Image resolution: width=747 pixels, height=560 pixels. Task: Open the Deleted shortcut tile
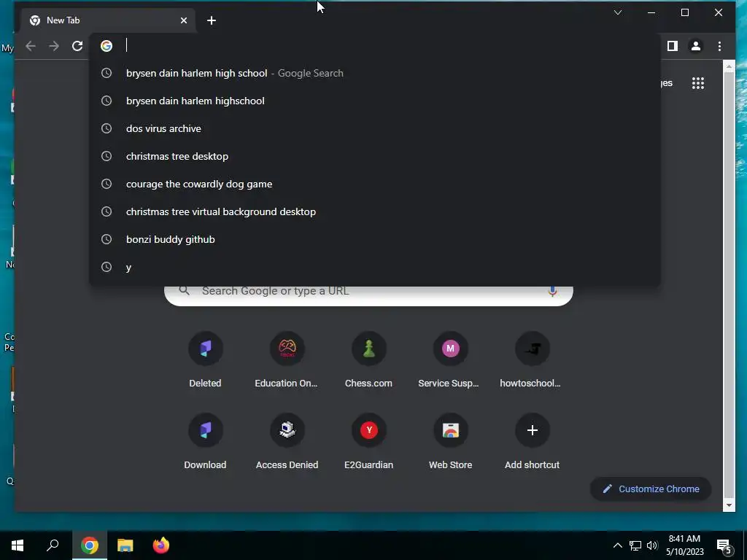click(x=205, y=360)
